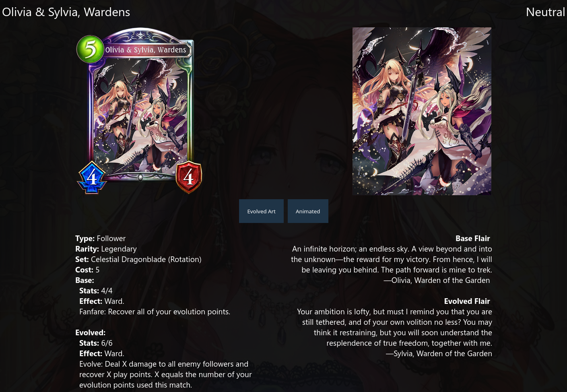
Task: Click the red defense 4 shield icon
Action: click(189, 177)
